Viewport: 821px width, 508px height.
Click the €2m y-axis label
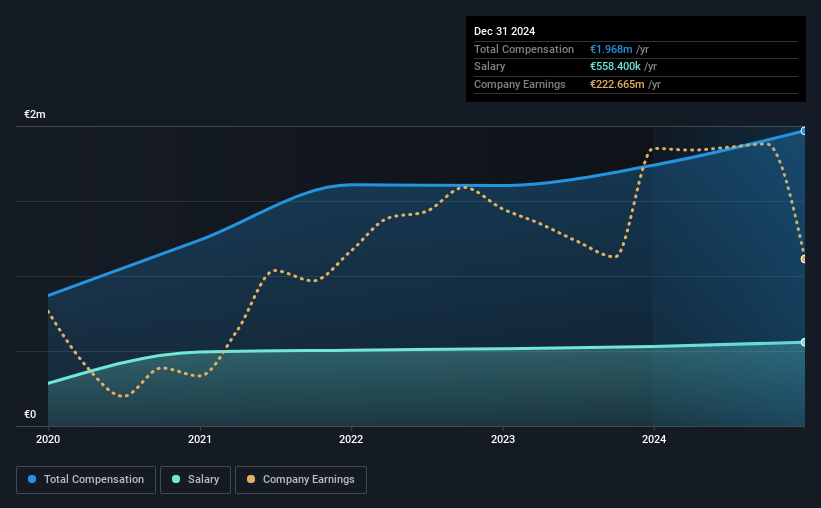pos(35,114)
